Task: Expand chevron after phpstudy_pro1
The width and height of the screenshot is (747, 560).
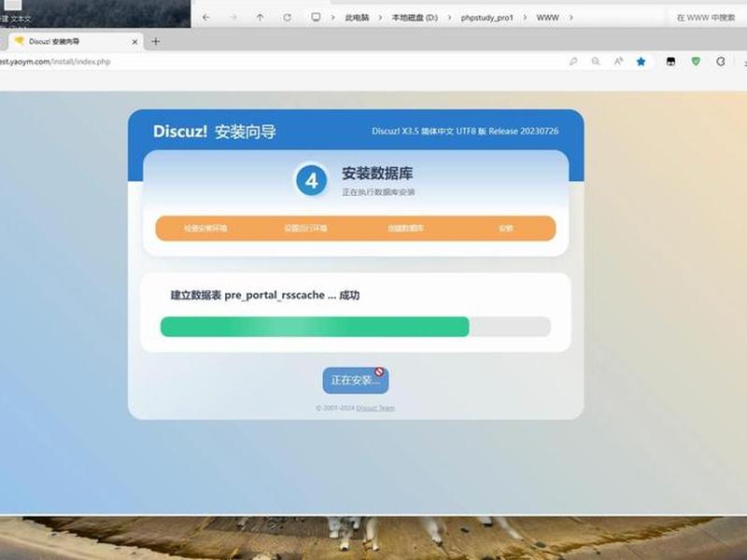Action: (x=525, y=18)
